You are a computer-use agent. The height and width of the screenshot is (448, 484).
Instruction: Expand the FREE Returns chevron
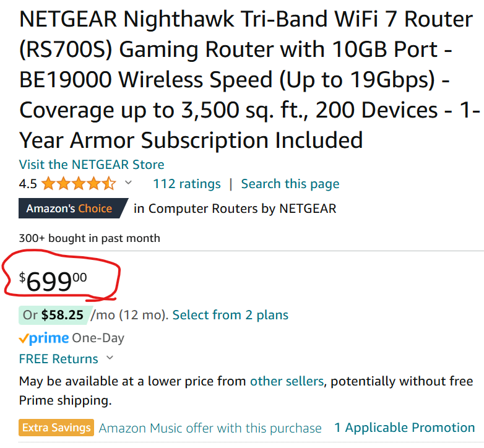click(x=110, y=358)
